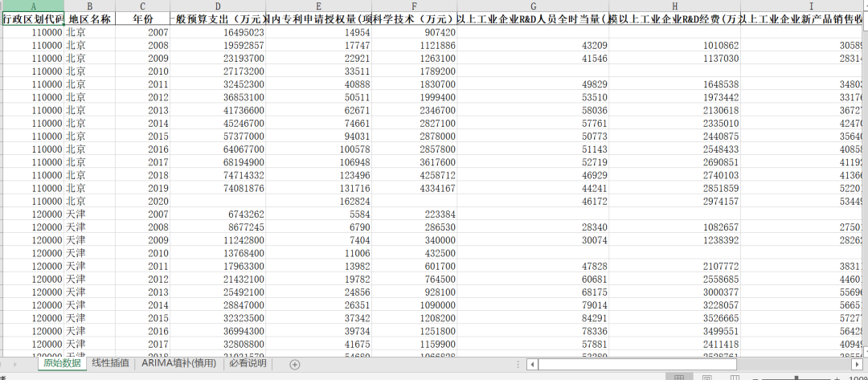Open the ARIMA填补(慎用) sheet tab
This screenshot has width=868, height=380.
click(x=178, y=363)
